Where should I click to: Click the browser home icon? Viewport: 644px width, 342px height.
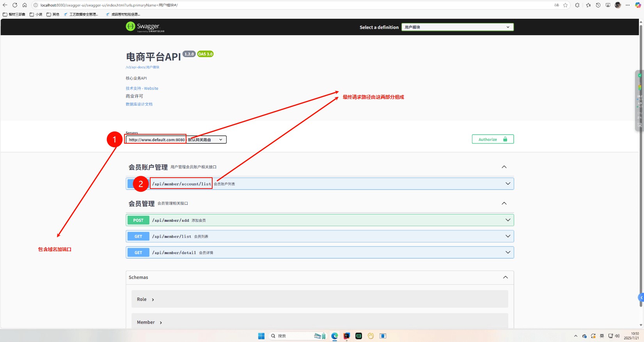tap(25, 5)
